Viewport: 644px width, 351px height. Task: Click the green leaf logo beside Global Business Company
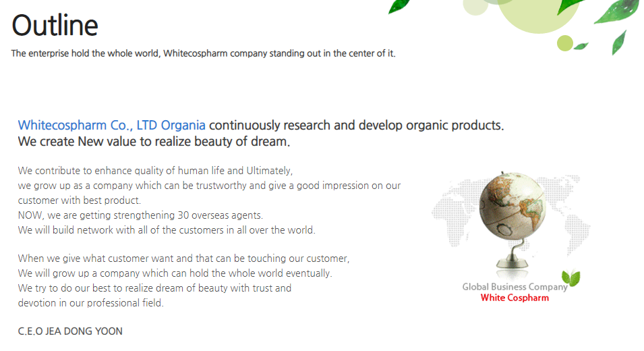pyautogui.click(x=571, y=278)
